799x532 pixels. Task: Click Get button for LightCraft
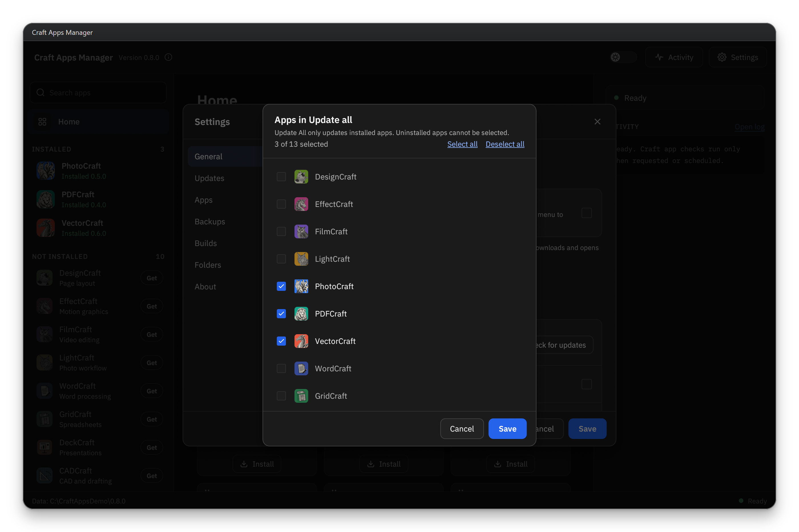[152, 363]
